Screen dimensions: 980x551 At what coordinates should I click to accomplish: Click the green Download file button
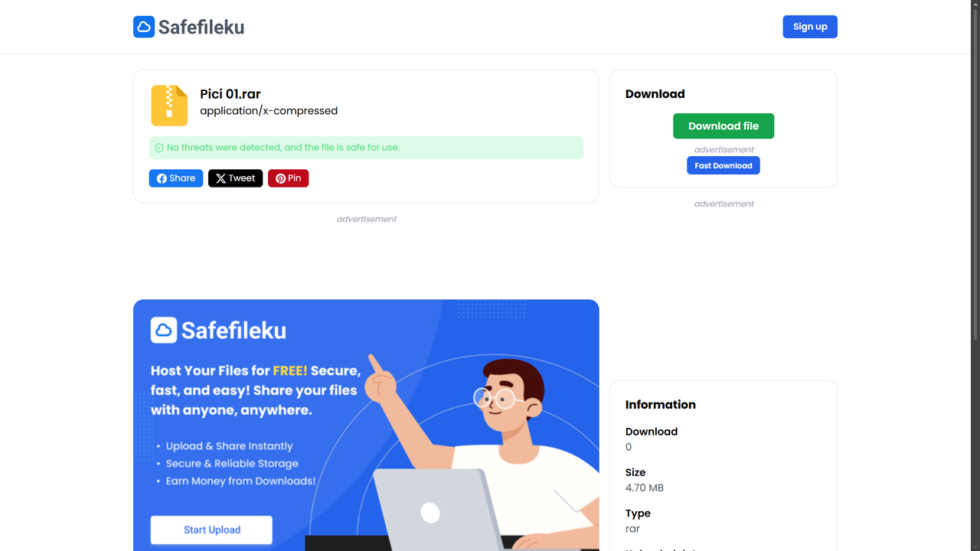724,126
